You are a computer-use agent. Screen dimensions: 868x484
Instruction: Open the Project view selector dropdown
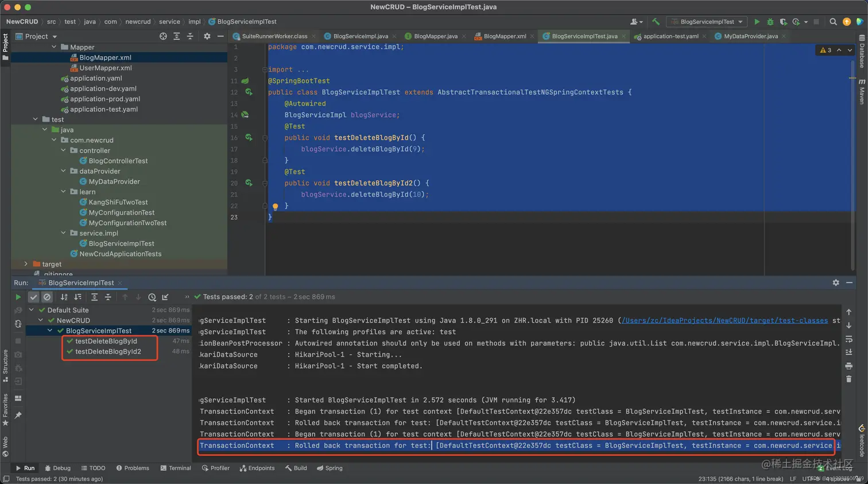37,36
